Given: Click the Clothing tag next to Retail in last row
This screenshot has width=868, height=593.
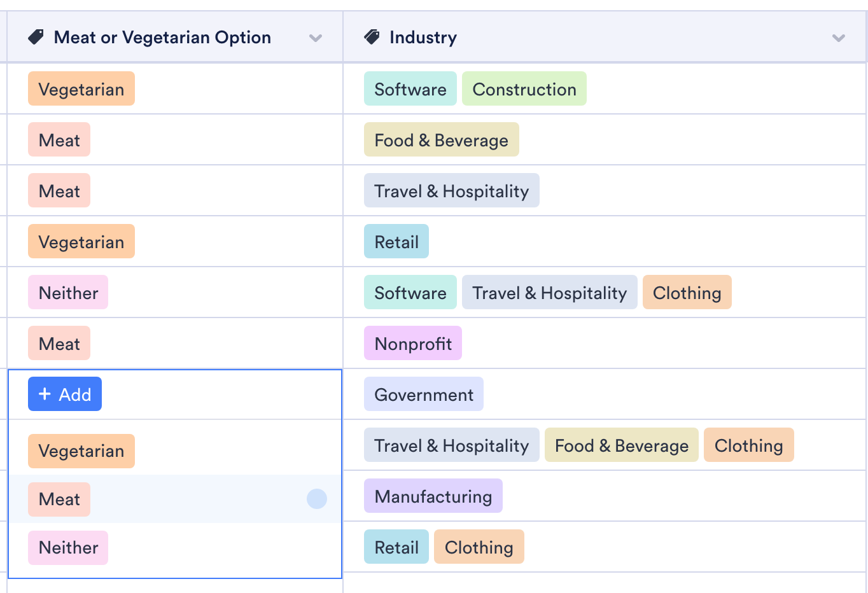Looking at the screenshot, I should point(479,547).
